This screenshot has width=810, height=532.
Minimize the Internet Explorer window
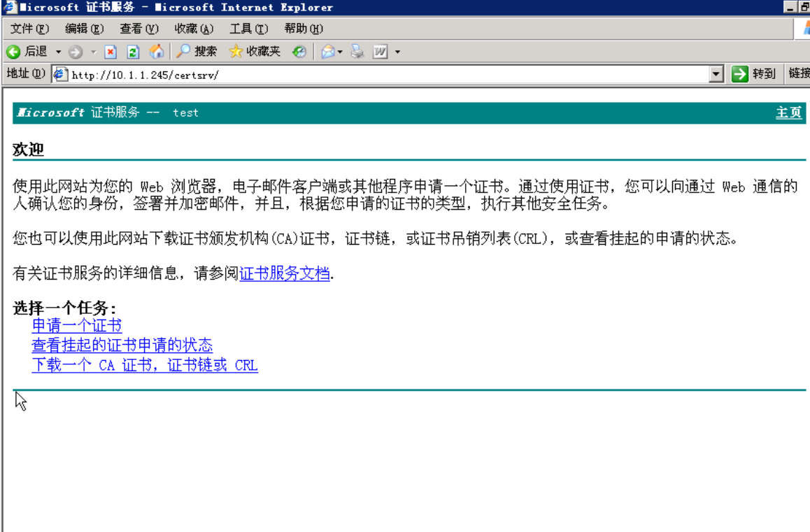[x=790, y=7]
